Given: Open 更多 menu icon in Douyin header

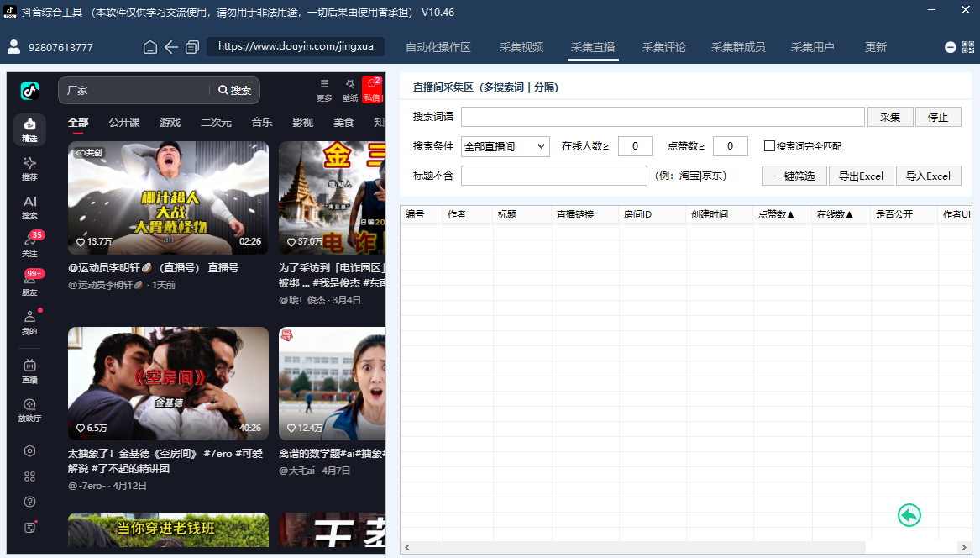Looking at the screenshot, I should click(x=324, y=90).
